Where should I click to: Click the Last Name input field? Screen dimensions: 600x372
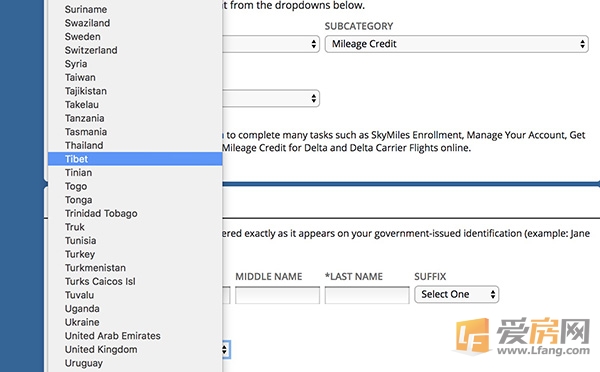pyautogui.click(x=367, y=295)
